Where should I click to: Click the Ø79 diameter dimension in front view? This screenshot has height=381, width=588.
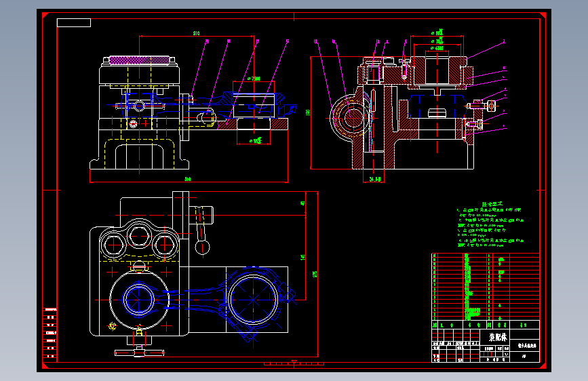254,79
